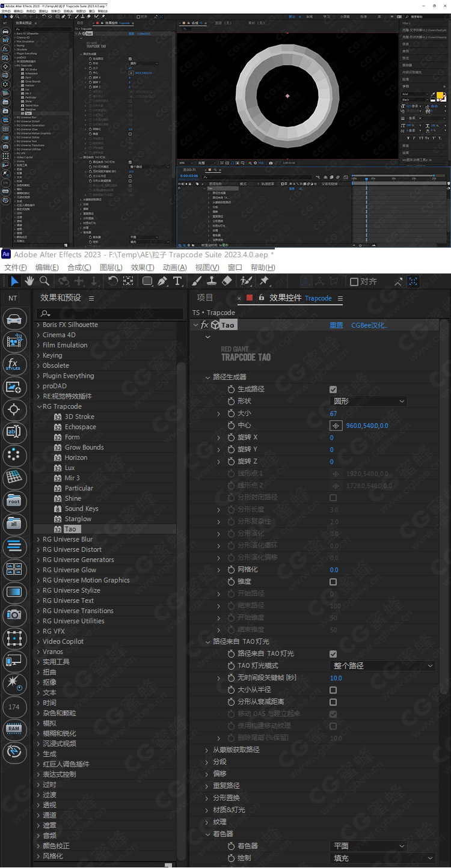Toggle the lock on the effect controls panel
This screenshot has width=451, height=868.
coord(261,298)
